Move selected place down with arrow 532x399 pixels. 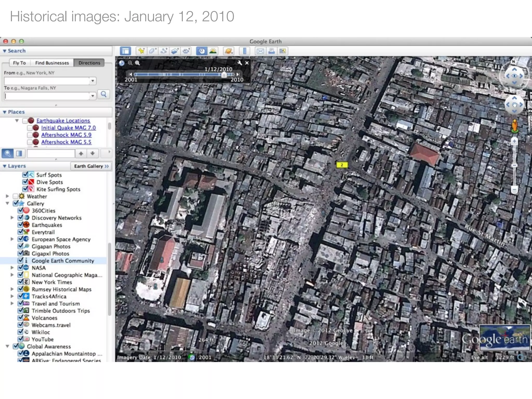coord(92,154)
